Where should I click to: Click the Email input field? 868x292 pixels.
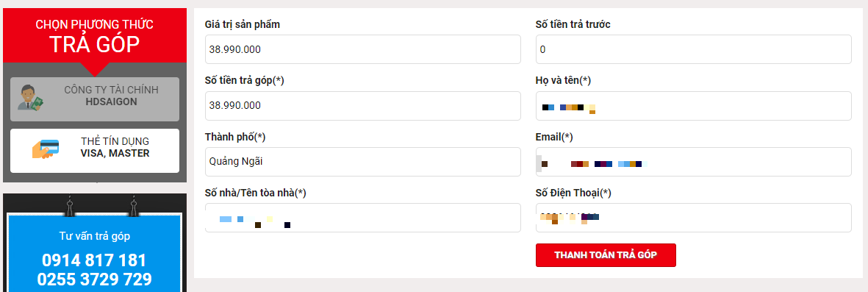tap(693, 162)
